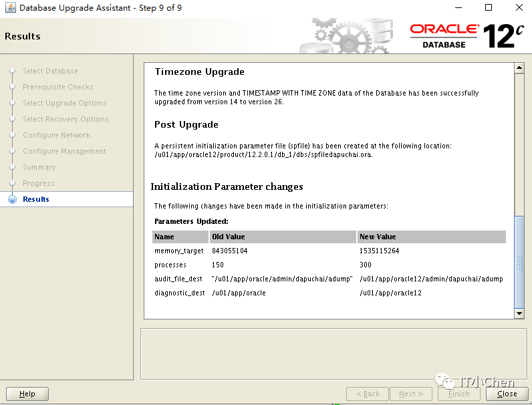Click the disabled Next button
Screen dimensions: 532x405
(411, 394)
